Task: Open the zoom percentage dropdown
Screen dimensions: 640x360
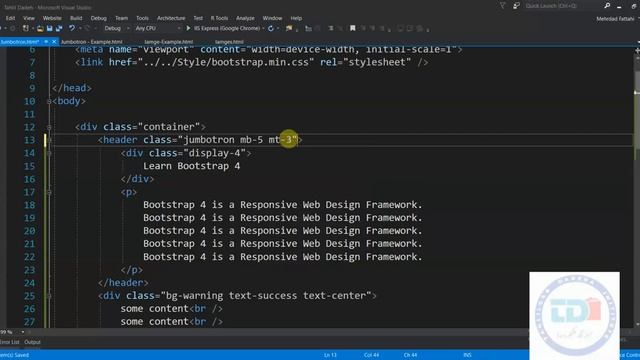Action: tap(22, 332)
